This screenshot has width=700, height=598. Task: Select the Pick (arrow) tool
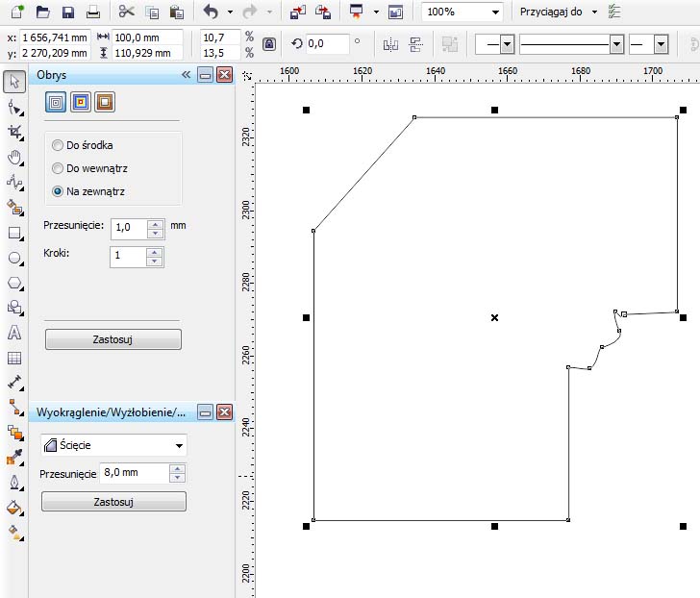coord(14,80)
